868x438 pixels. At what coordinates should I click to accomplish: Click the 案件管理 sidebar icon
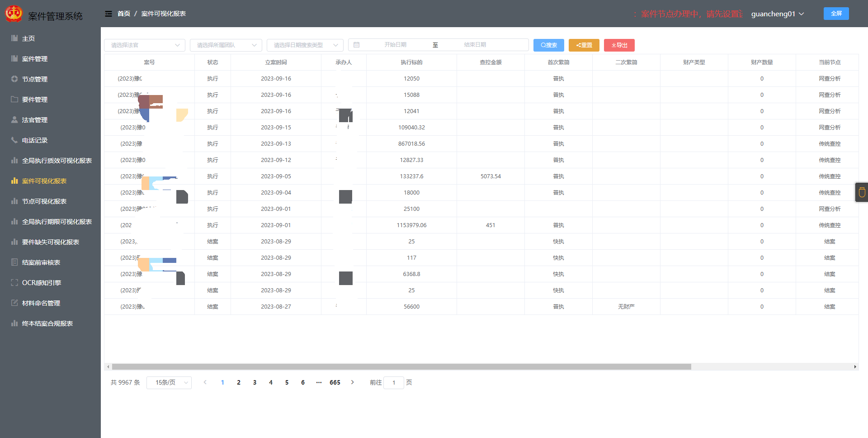(x=14, y=59)
